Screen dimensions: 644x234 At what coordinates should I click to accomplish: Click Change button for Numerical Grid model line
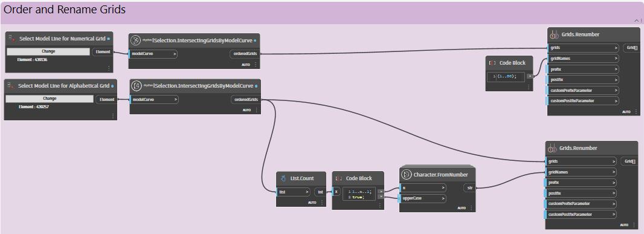pyautogui.click(x=48, y=51)
